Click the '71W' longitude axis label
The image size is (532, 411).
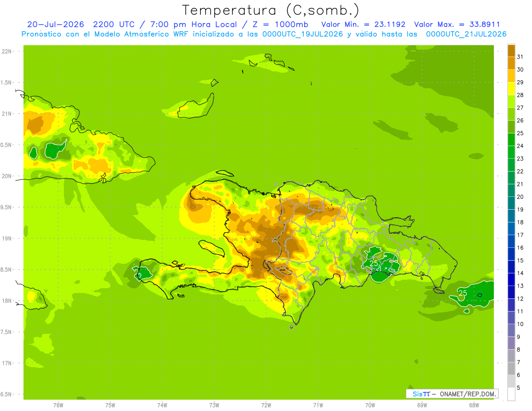[x=318, y=405]
